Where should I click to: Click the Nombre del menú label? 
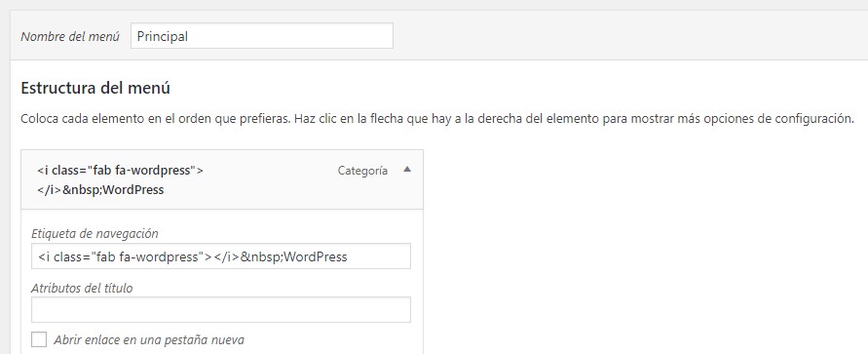pyautogui.click(x=70, y=36)
